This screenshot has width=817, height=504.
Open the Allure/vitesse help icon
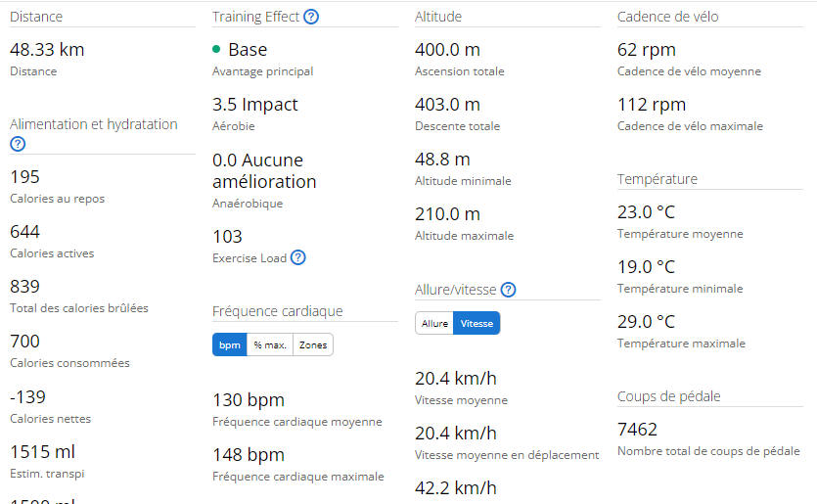(508, 290)
